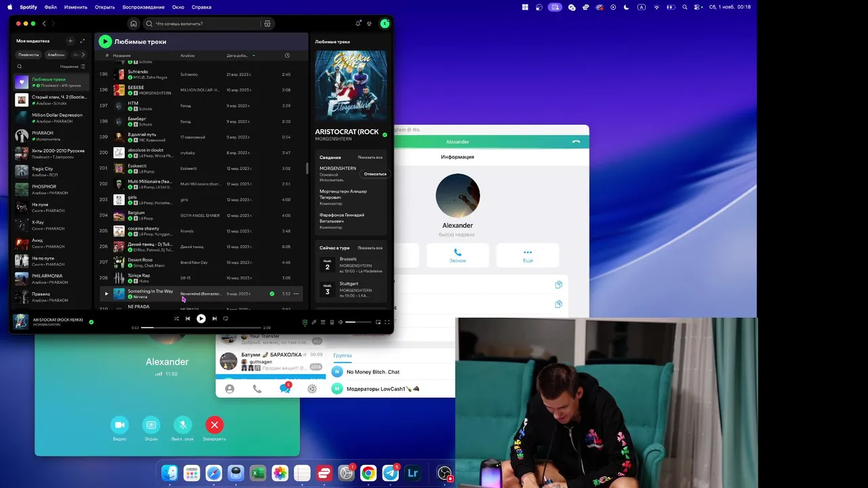Image resolution: width=868 pixels, height=488 pixels.
Task: Launch Lightroom from the Dock
Action: 412,473
